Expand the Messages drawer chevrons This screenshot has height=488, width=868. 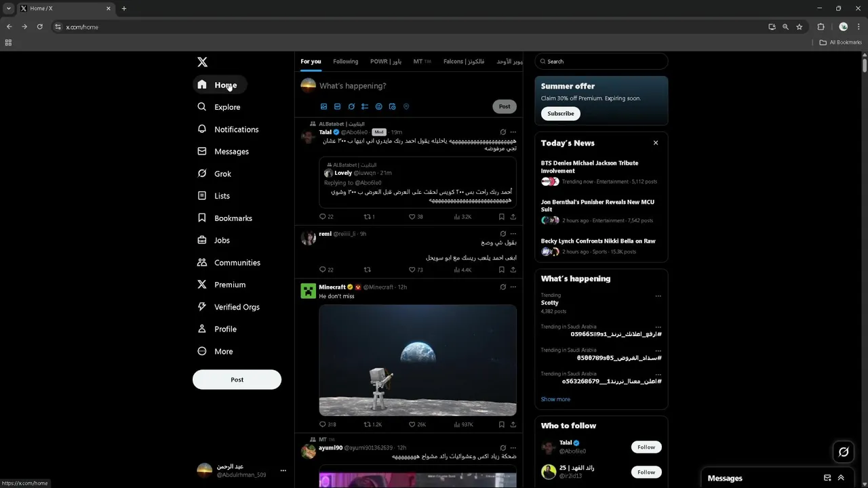(841, 478)
